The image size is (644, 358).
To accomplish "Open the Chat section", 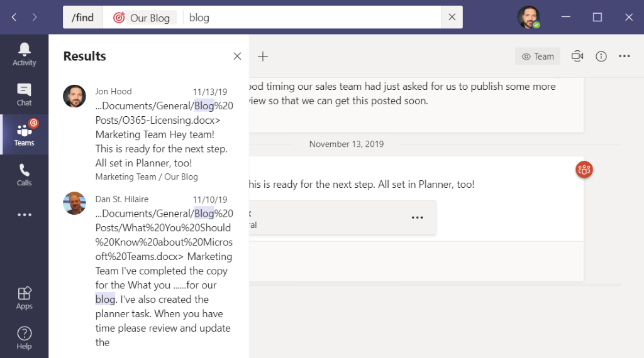I will point(25,95).
